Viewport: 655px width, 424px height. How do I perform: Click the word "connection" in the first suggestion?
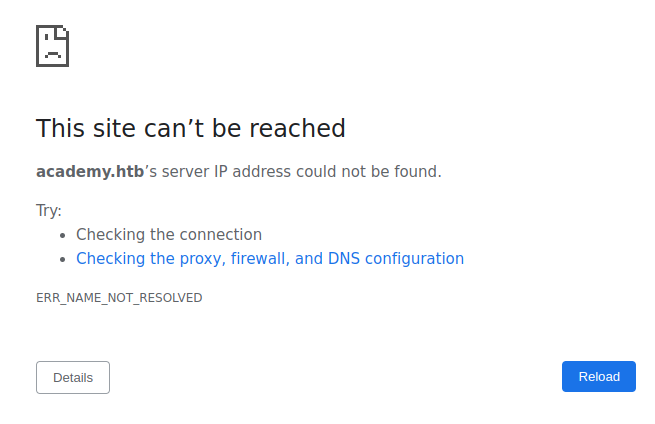tap(220, 235)
